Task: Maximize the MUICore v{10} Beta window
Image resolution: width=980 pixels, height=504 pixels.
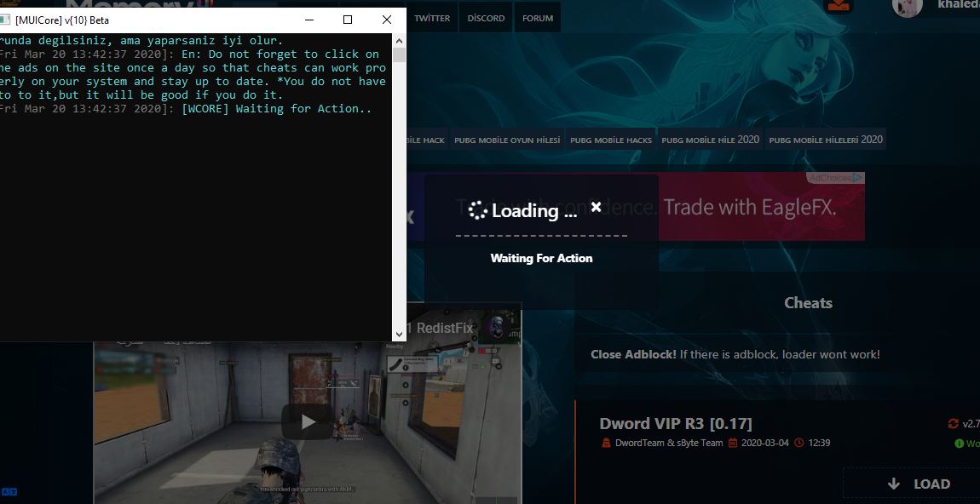Action: [348, 20]
